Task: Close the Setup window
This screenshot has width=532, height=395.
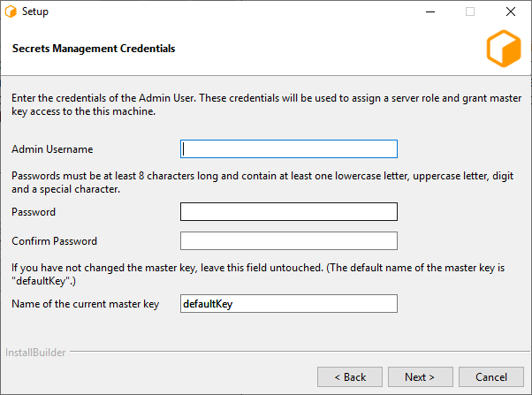Action: coord(511,11)
